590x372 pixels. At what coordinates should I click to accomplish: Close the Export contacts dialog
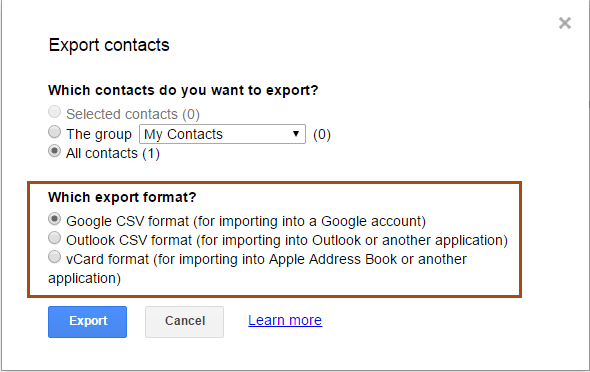coord(565,23)
